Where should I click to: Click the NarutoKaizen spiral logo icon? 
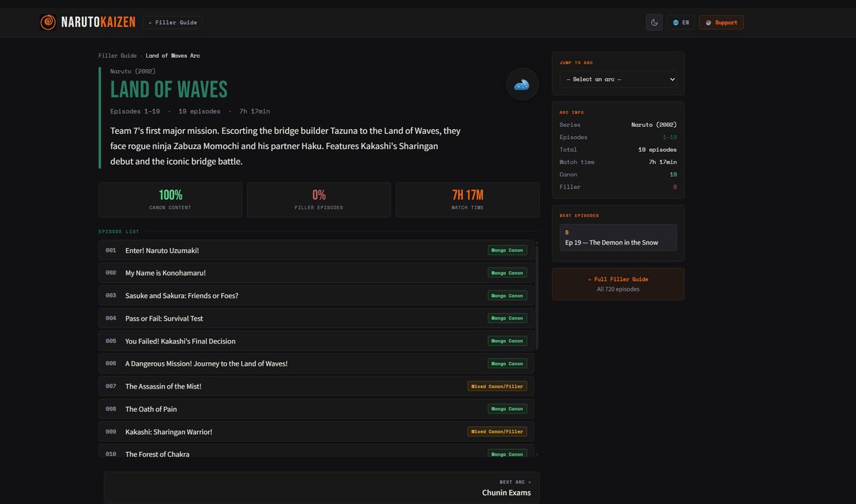coord(49,23)
